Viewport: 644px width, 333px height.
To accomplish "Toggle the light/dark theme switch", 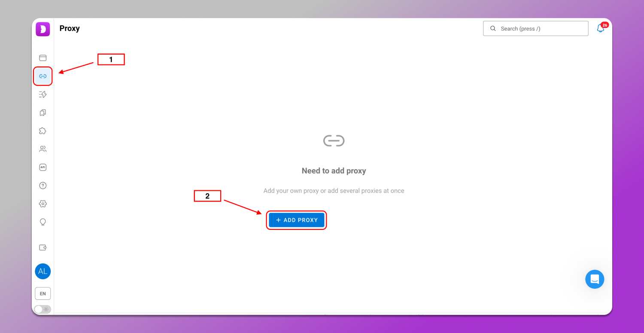I will coord(42,309).
